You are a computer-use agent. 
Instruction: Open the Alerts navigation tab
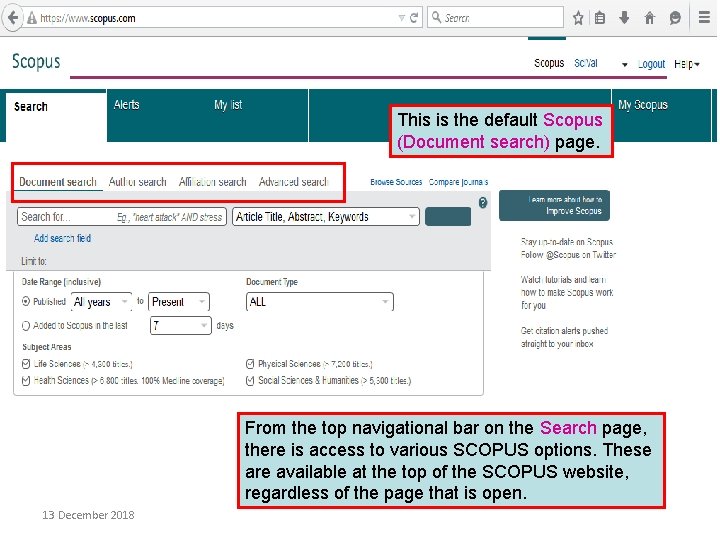(x=127, y=105)
